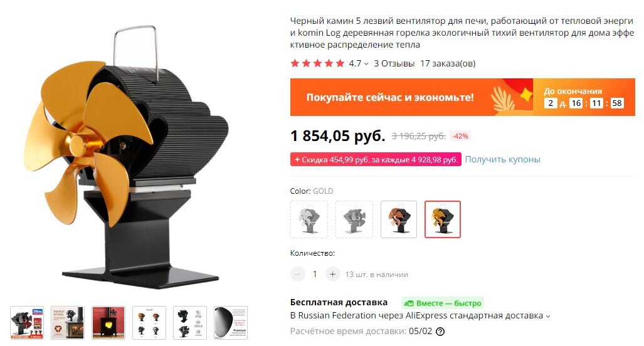
Task: View the four color variants thumbnail
Action: click(149, 323)
